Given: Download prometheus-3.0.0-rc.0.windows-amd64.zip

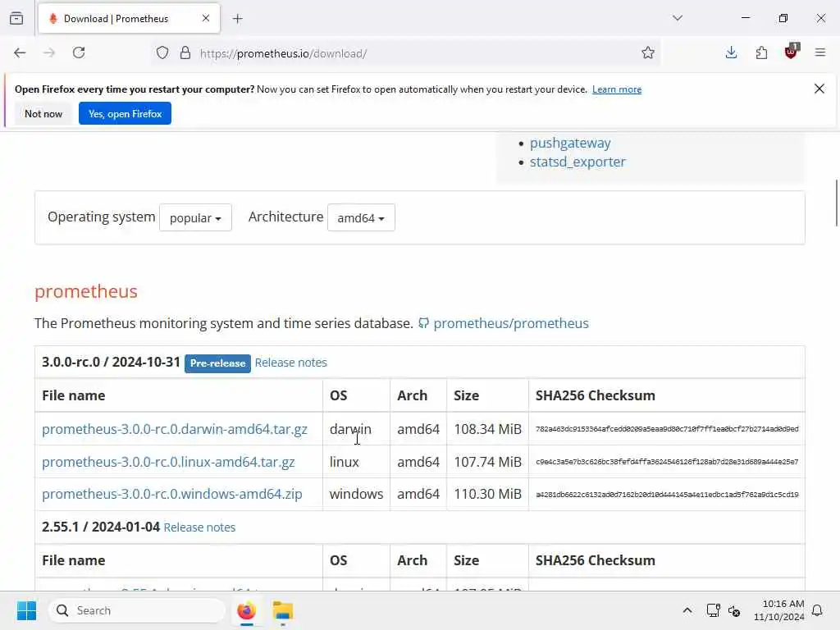Looking at the screenshot, I should point(172,494).
